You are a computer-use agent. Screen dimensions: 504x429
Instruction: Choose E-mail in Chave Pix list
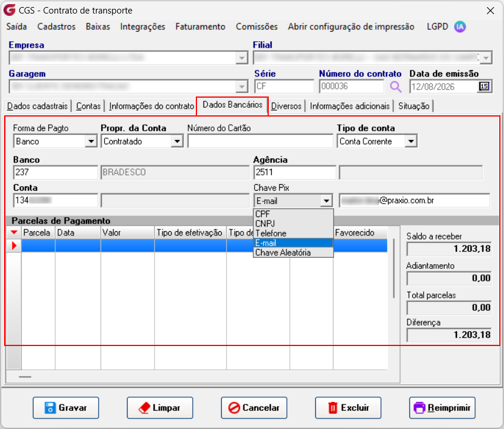coord(293,243)
